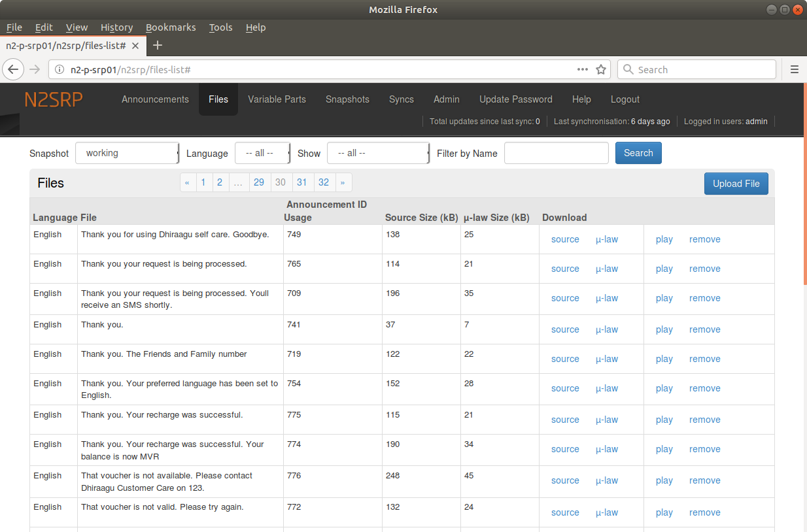Go to page 2 of files

(x=220, y=182)
